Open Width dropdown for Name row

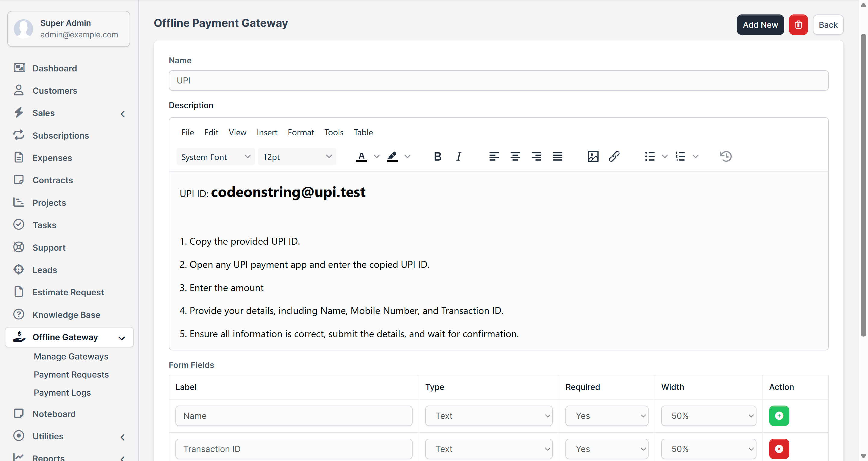point(709,416)
